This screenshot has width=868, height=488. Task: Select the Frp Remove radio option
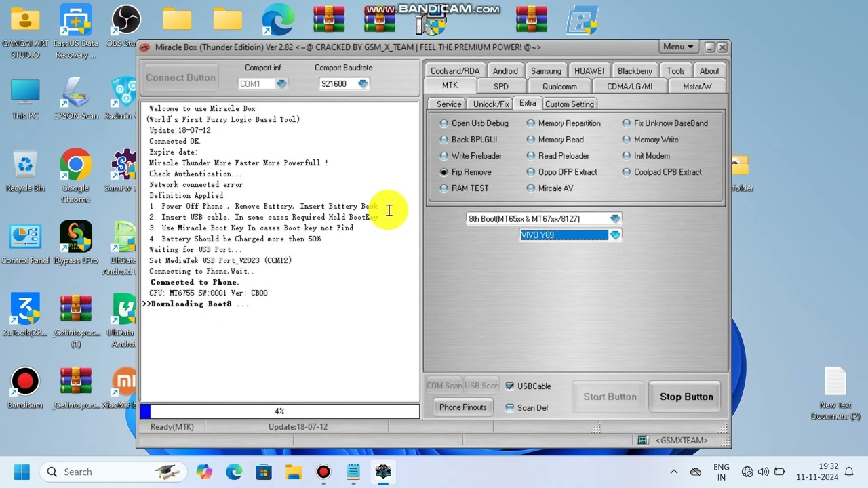pos(466,172)
